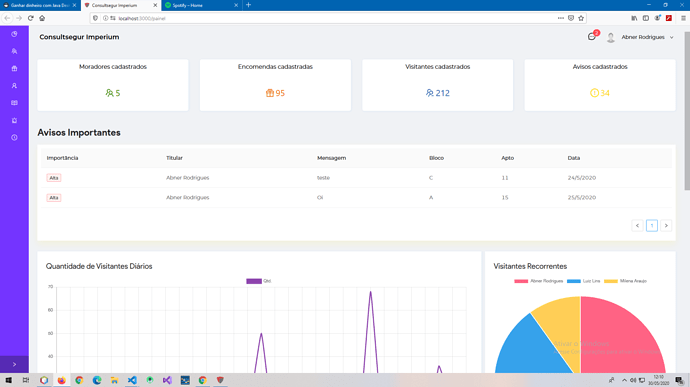The width and height of the screenshot is (690, 387).
Task: Click the Titular column header
Action: pos(174,158)
